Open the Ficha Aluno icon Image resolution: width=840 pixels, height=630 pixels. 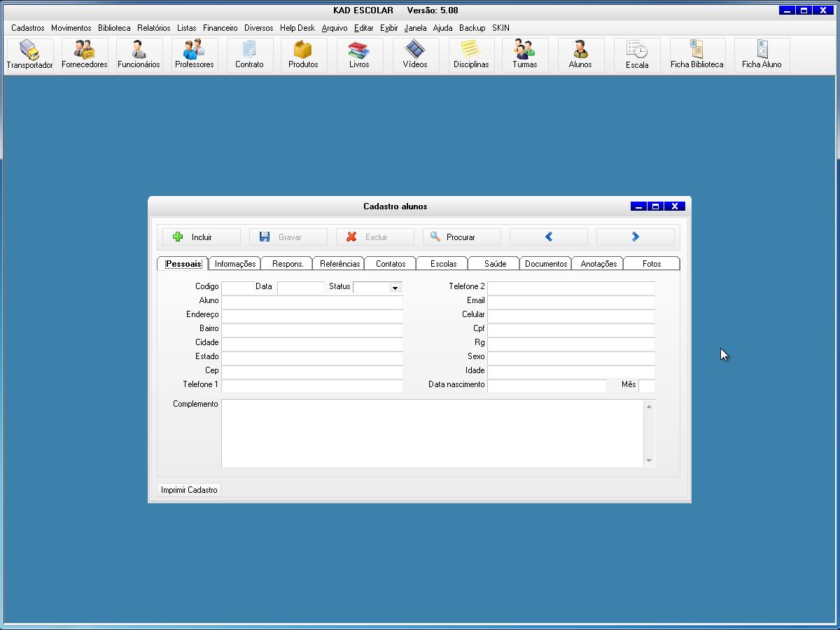[762, 55]
